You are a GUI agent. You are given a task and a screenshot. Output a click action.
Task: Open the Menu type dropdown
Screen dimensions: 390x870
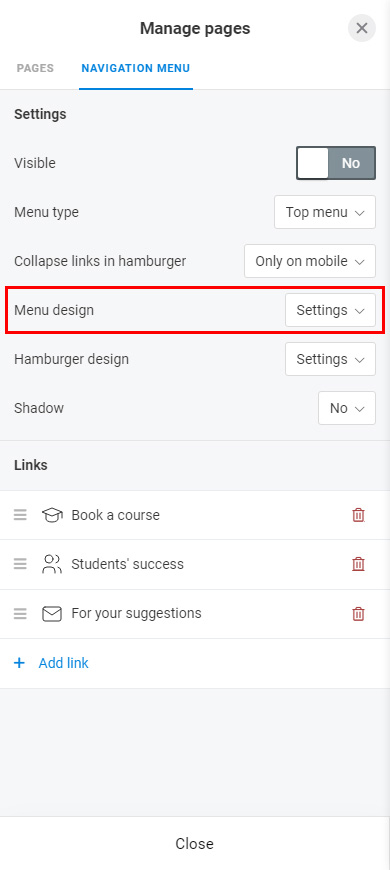click(x=325, y=212)
